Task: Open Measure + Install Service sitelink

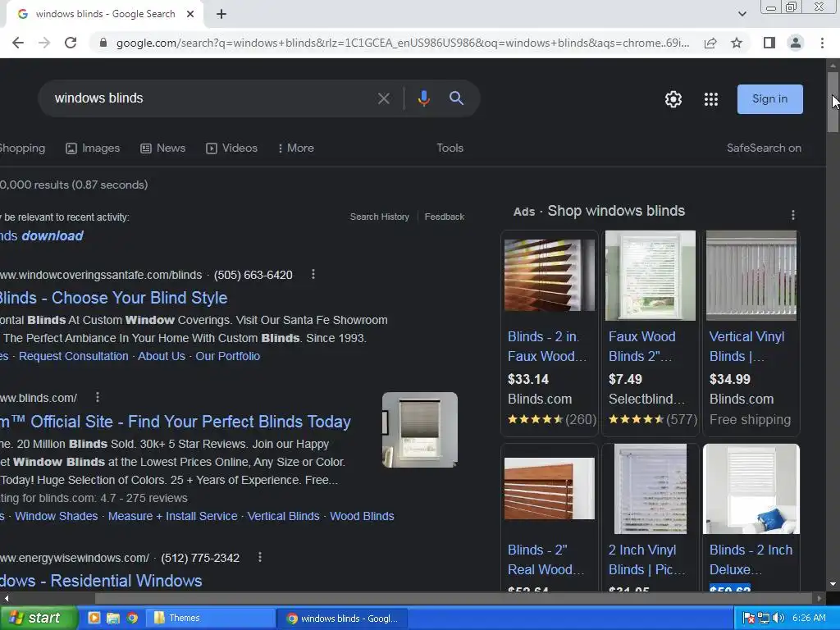Action: 172,517
